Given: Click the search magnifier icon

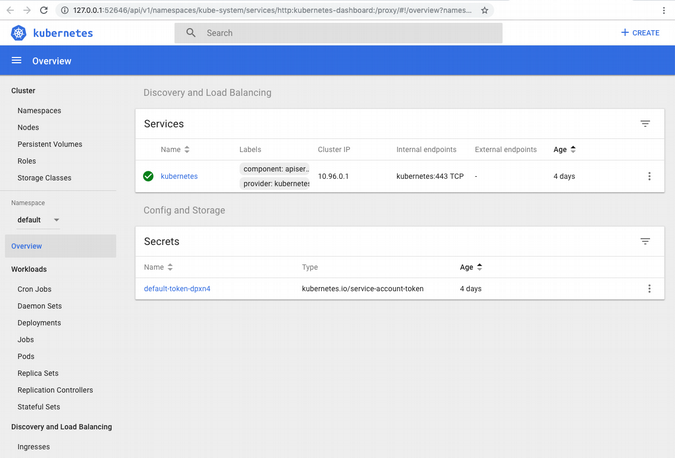Looking at the screenshot, I should [191, 33].
